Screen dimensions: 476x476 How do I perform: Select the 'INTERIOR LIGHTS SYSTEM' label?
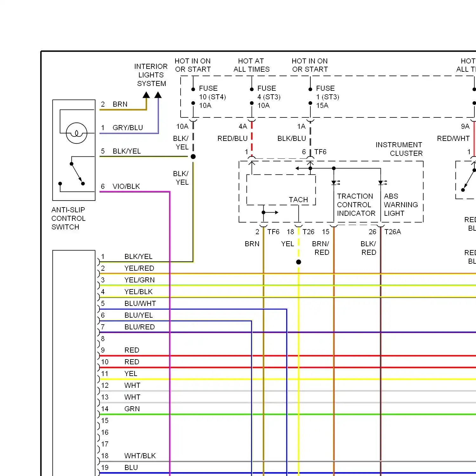pos(151,75)
